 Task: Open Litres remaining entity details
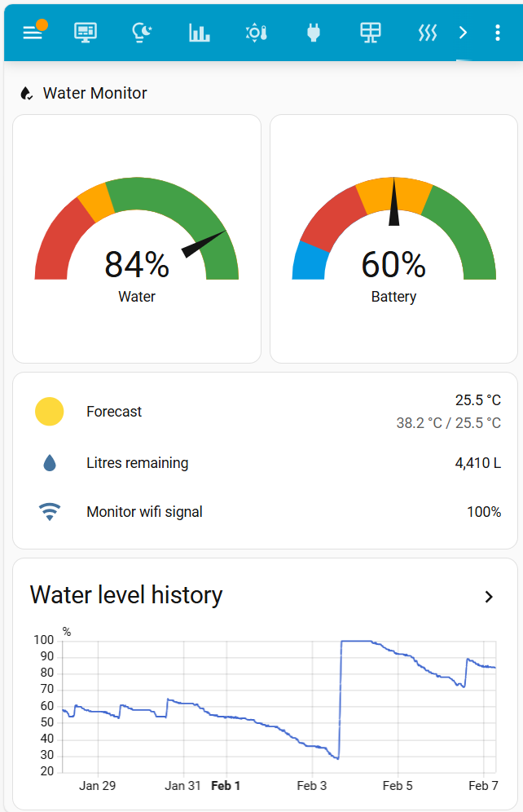click(x=137, y=463)
